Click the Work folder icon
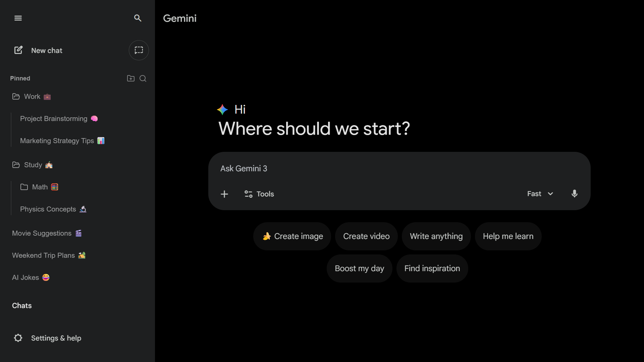The width and height of the screenshot is (644, 362). click(16, 97)
